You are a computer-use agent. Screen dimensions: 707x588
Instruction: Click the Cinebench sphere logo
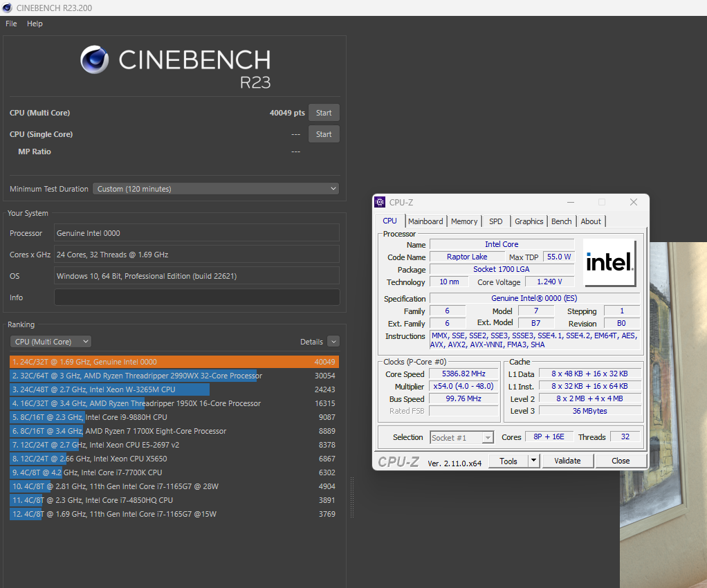coord(94,59)
